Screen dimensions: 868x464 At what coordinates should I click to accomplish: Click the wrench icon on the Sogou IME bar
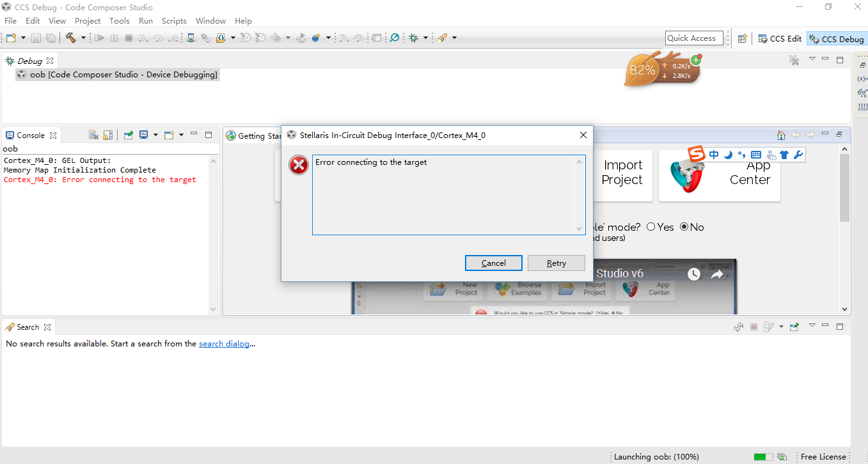click(798, 155)
